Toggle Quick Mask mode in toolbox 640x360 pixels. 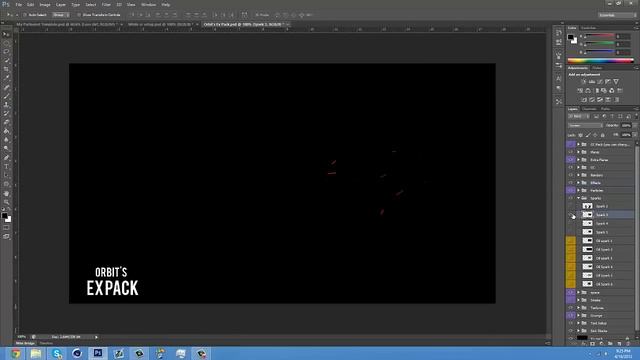6,228
